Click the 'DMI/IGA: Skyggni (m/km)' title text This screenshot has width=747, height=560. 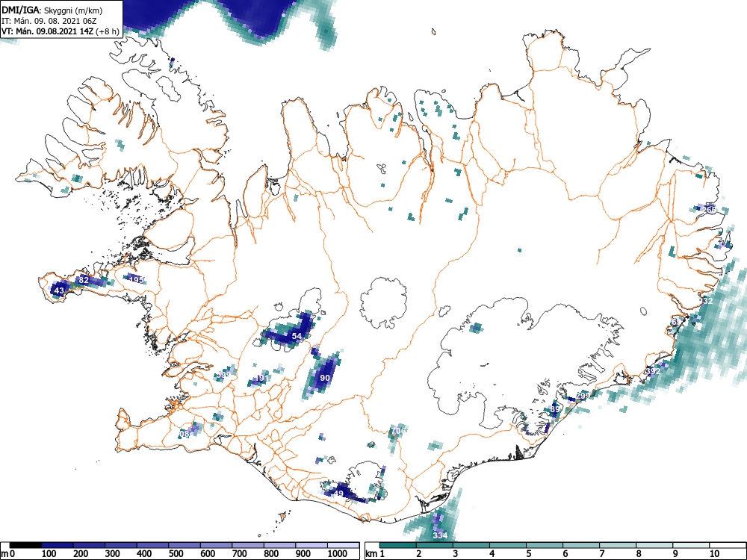coord(52,10)
